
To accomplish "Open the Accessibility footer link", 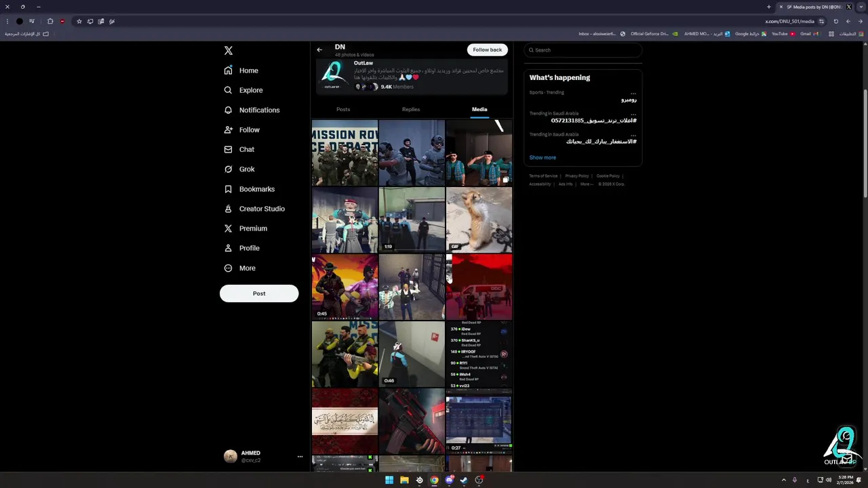I will [540, 184].
